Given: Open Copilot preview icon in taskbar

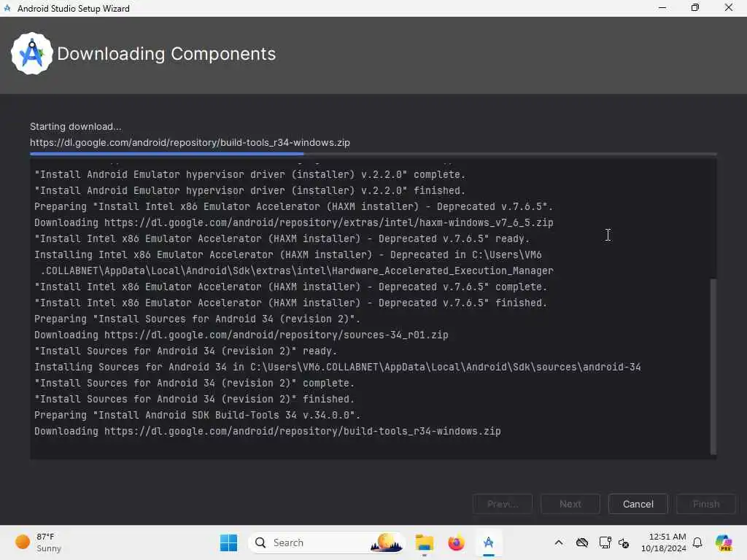Looking at the screenshot, I should click(724, 542).
